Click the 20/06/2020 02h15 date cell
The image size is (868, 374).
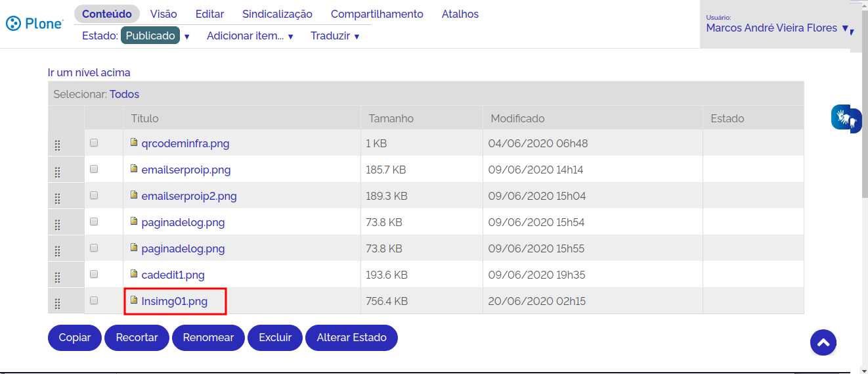(x=593, y=301)
